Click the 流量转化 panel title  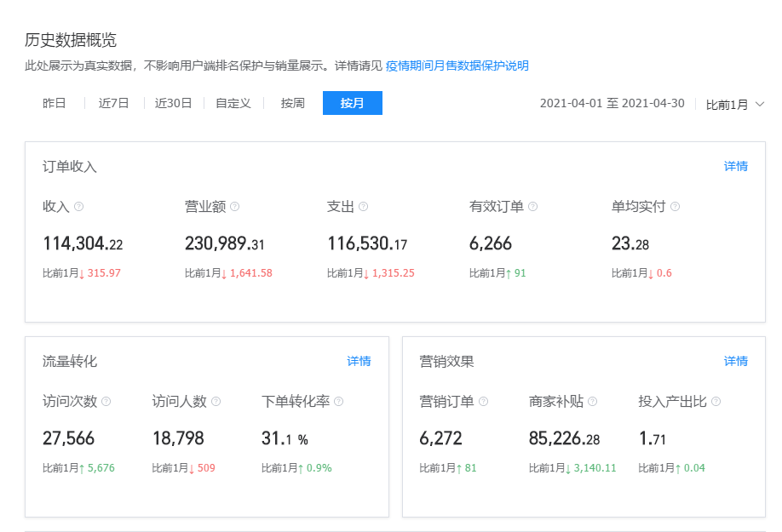69,361
